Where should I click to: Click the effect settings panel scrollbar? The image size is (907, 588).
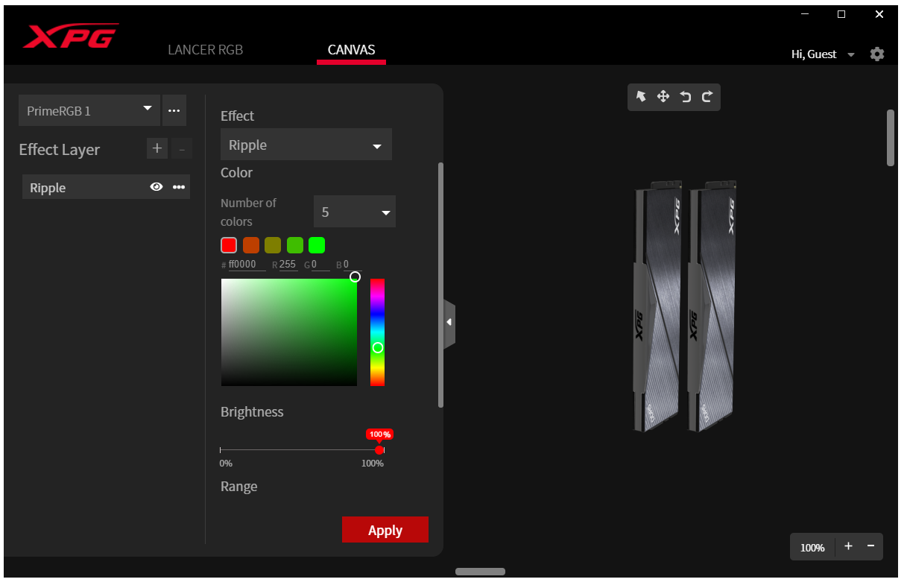click(x=440, y=285)
